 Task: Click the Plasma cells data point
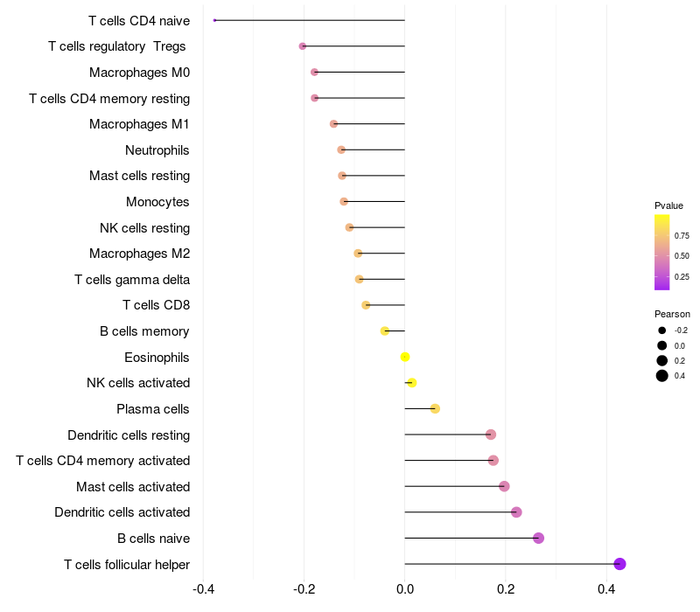coord(435,408)
